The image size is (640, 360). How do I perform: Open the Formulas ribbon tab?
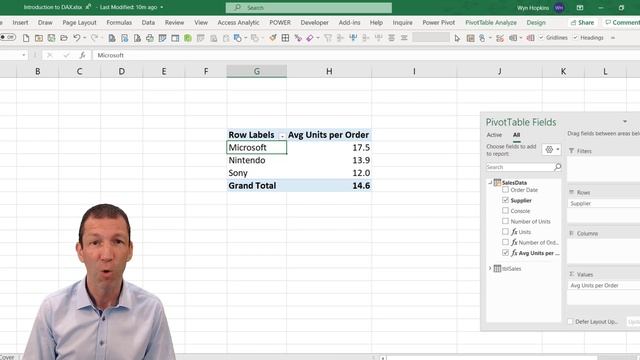119,22
